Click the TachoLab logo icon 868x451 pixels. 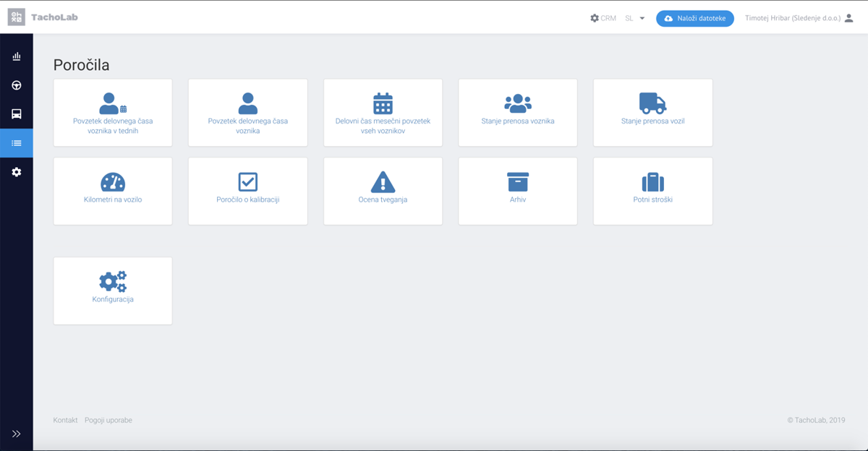click(x=16, y=17)
